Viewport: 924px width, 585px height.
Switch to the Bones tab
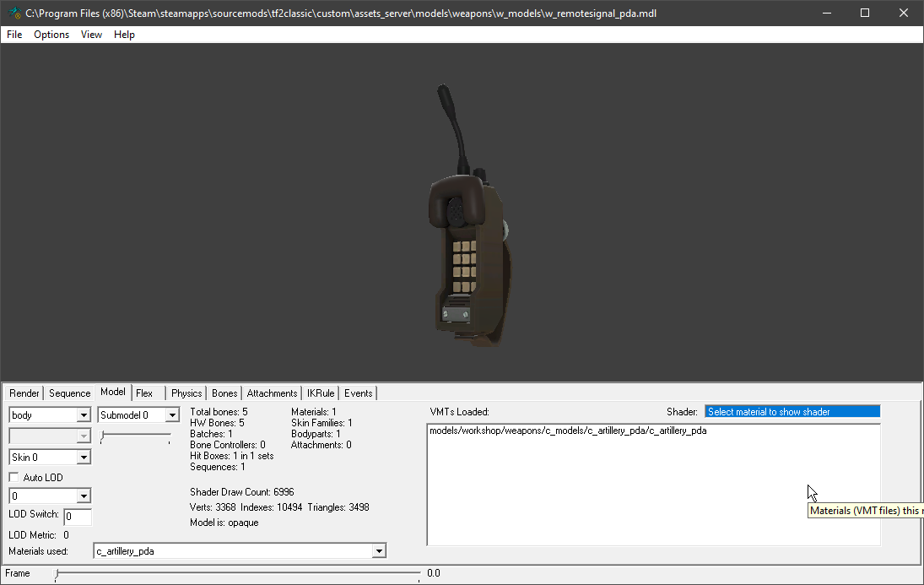point(224,393)
